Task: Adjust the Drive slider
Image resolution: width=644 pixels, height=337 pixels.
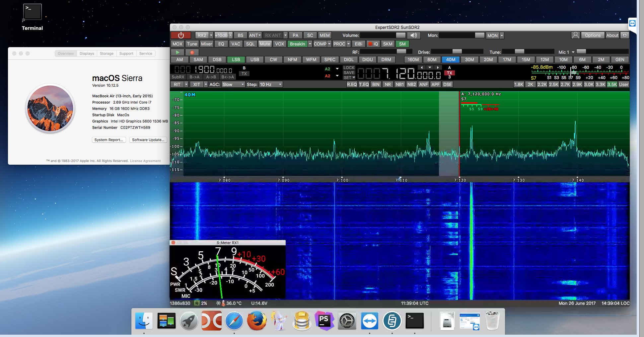Action: click(457, 51)
